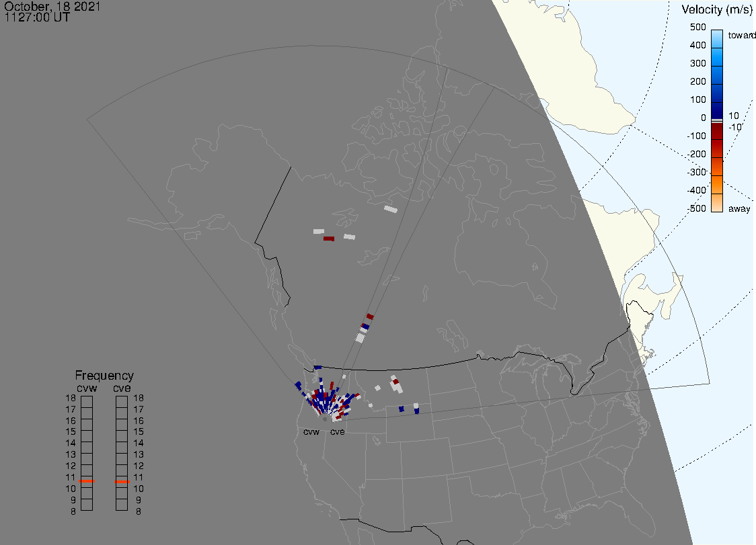This screenshot has height=545, width=756.
Task: Click the '-200' velocity scale label
Action: pyautogui.click(x=696, y=154)
